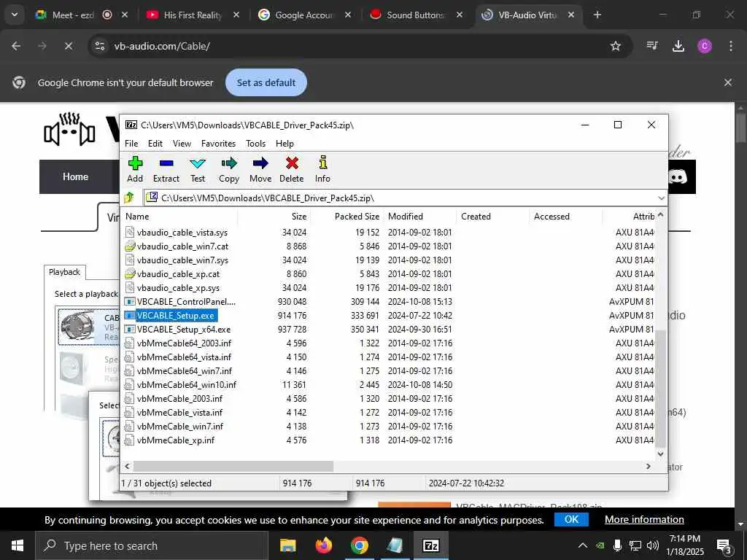
Task: Expand the 7-Zip address path dropdown
Action: click(661, 198)
